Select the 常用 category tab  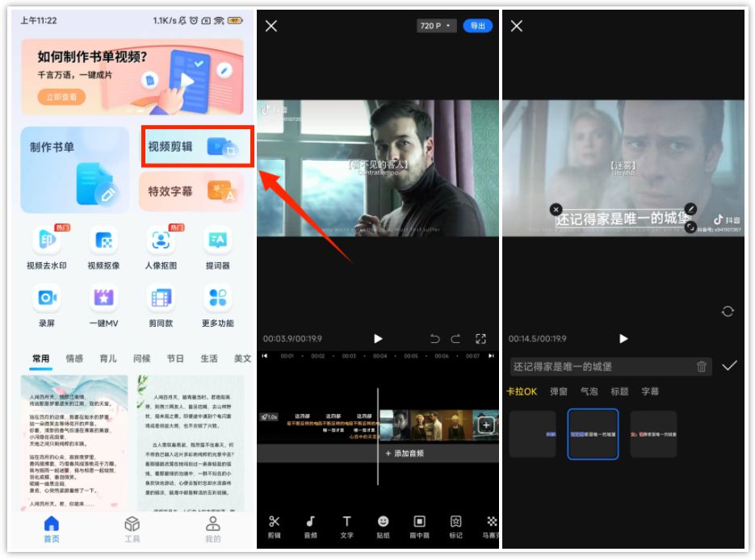pyautogui.click(x=41, y=358)
